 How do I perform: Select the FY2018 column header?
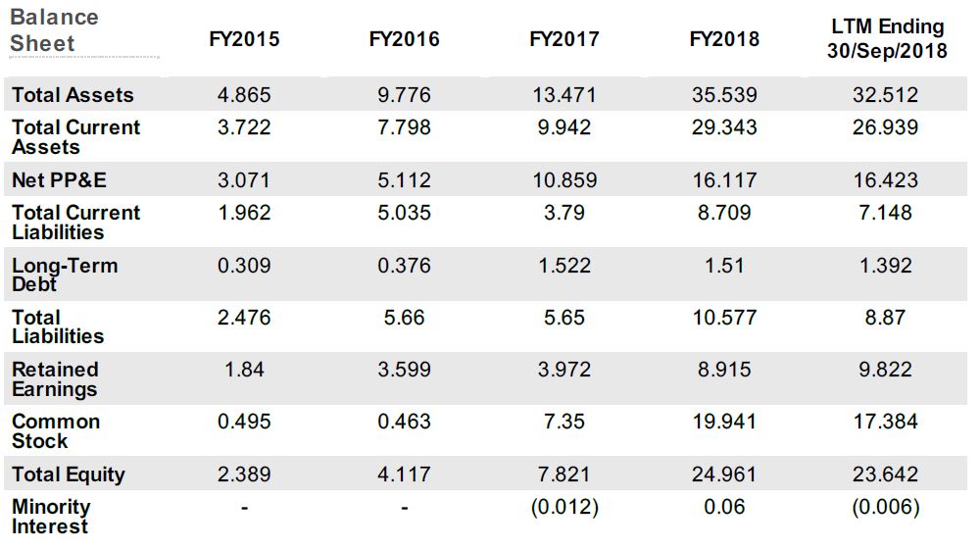pos(724,39)
